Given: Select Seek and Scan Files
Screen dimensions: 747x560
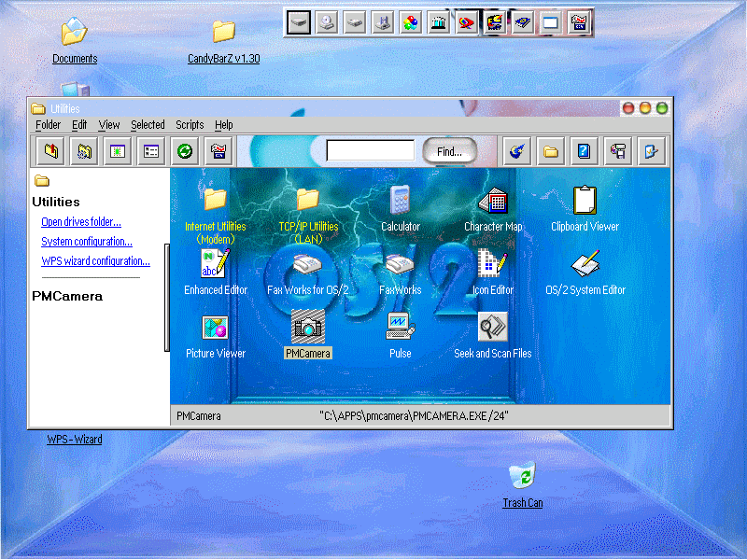Looking at the screenshot, I should point(493,327).
